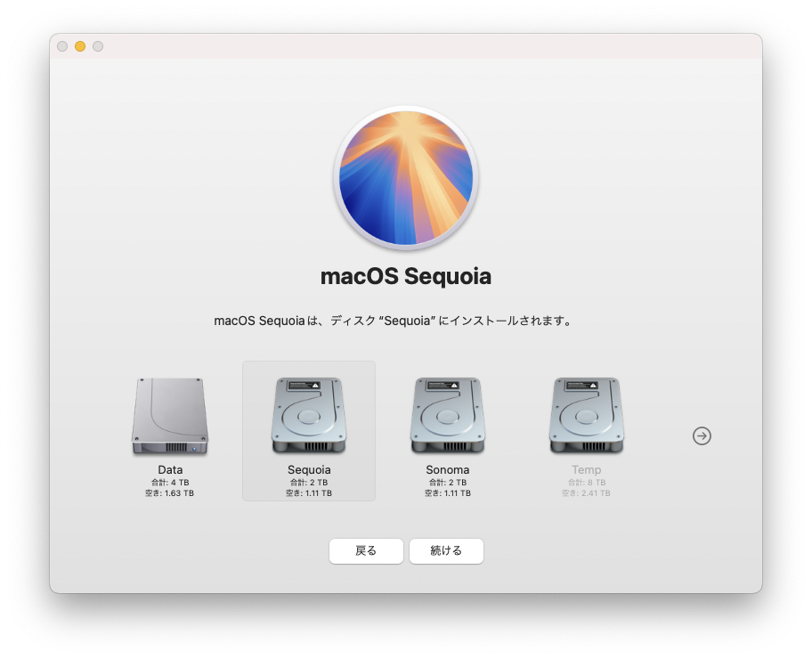This screenshot has width=812, height=659.
Task: Click "合計: 4 TB" under Data
Action: pyautogui.click(x=170, y=483)
